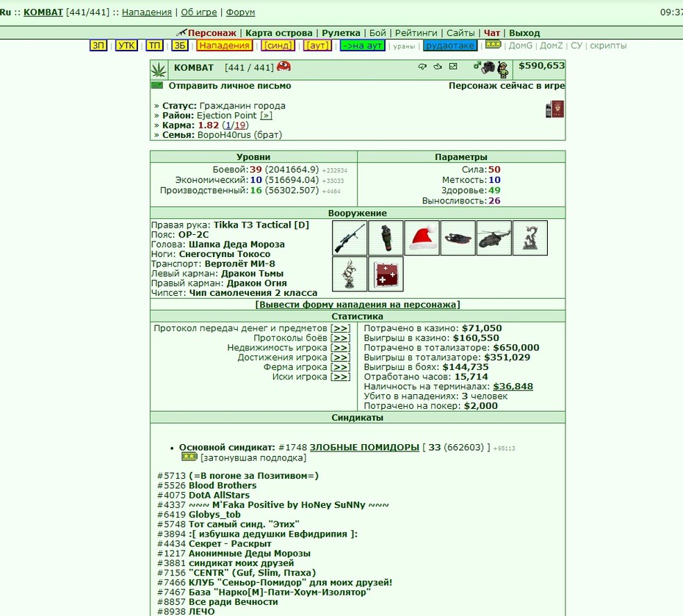Screen dimensions: 683x616
Task: Click the positive karma count 1 link
Action: pos(228,126)
